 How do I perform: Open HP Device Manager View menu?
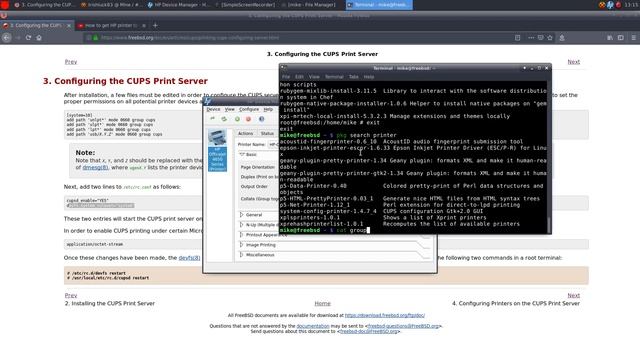click(x=230, y=109)
